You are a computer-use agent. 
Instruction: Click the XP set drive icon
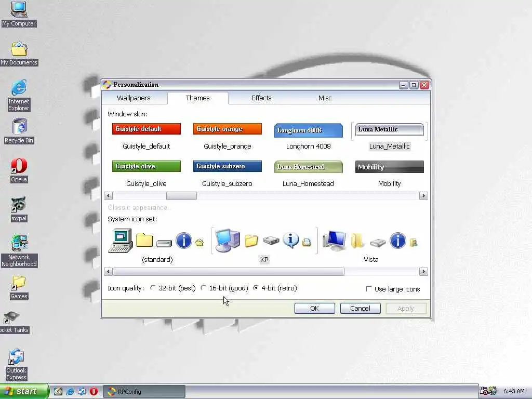coord(271,241)
